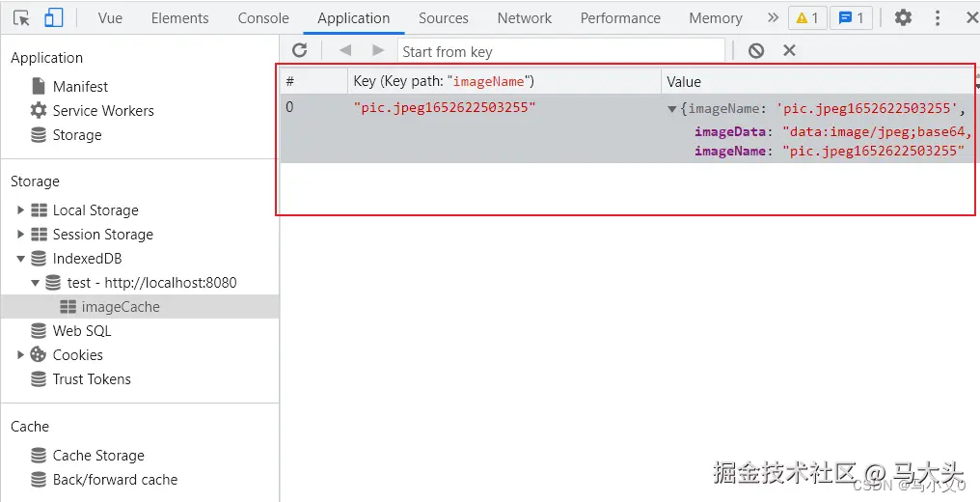Open Storage item under Application section

[x=77, y=135]
